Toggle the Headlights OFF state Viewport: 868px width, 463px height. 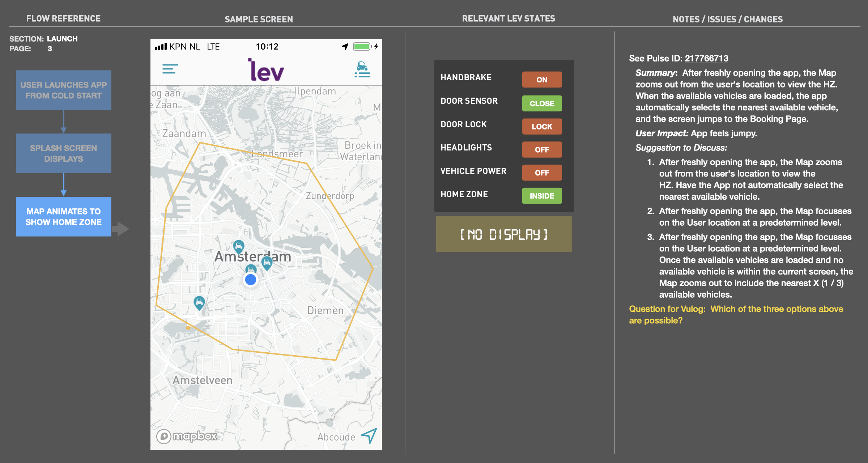tap(541, 150)
